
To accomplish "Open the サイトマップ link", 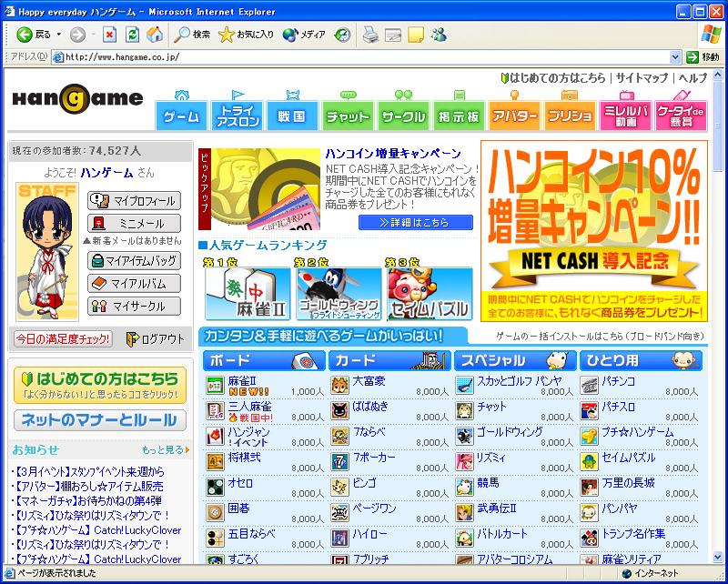I will [x=642, y=78].
